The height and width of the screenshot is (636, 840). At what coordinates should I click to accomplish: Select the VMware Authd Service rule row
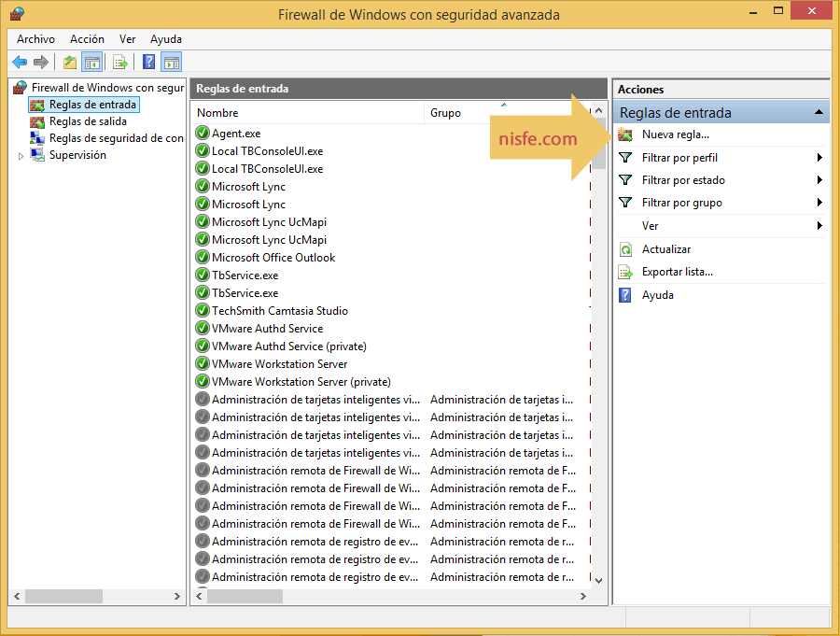(267, 328)
